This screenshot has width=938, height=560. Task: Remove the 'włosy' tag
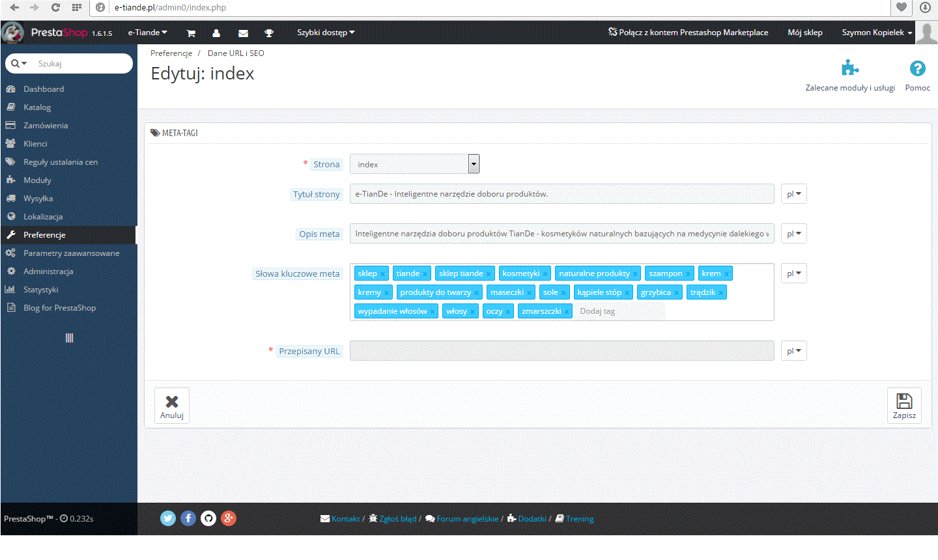point(472,312)
